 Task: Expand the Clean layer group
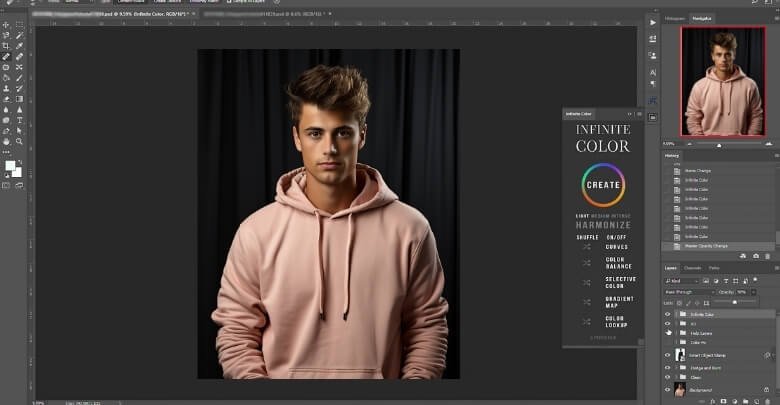677,378
